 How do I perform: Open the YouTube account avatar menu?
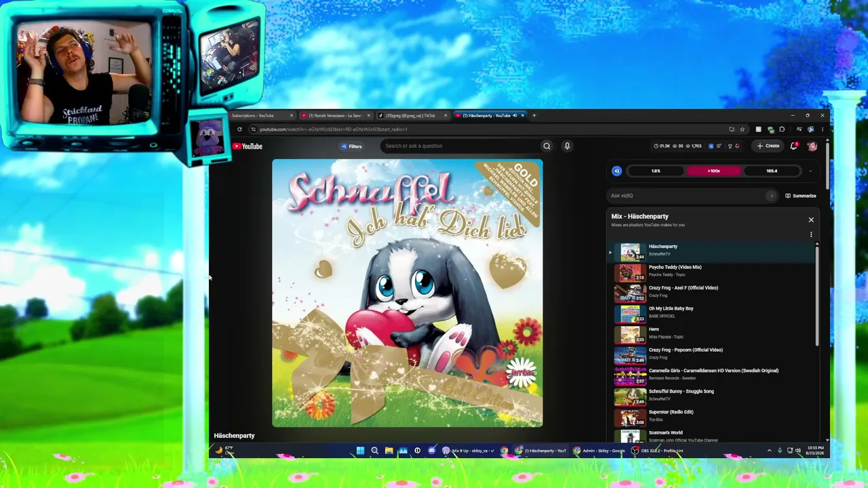[x=812, y=146]
